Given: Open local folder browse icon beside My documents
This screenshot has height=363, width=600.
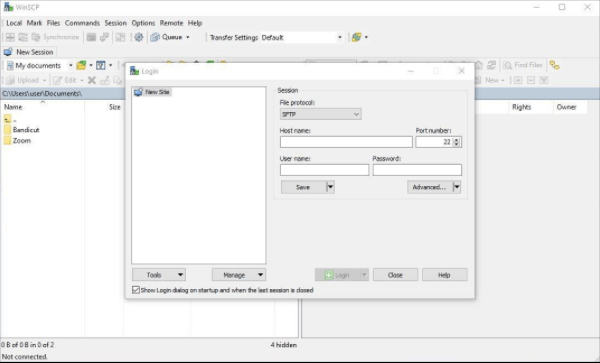Looking at the screenshot, I should pyautogui.click(x=81, y=65).
